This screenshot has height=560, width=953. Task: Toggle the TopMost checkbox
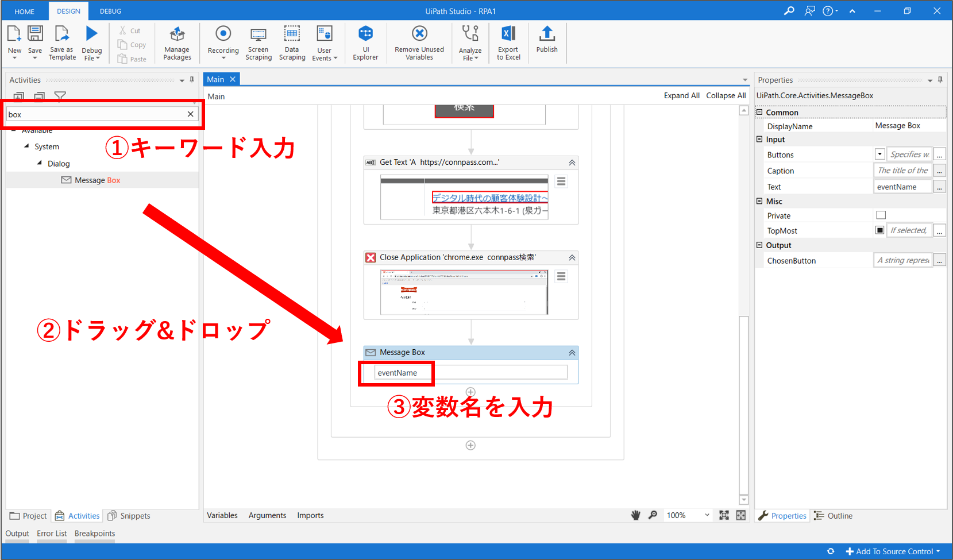point(879,230)
